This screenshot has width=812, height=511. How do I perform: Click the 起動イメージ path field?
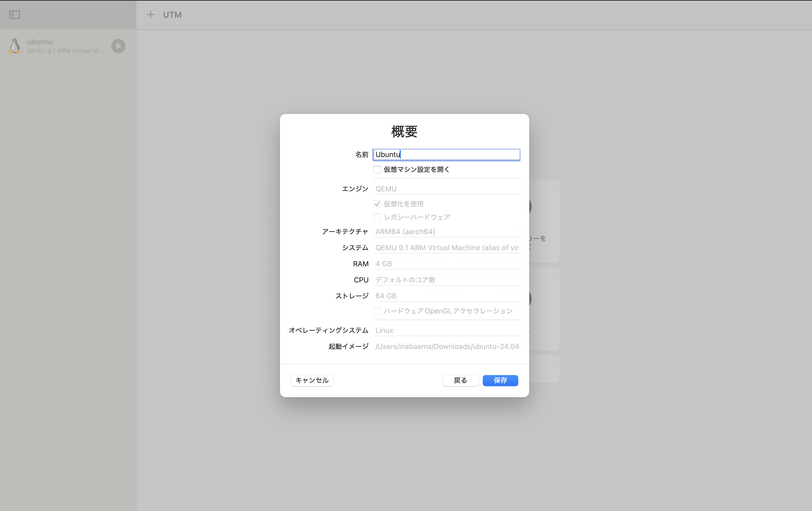pos(446,346)
